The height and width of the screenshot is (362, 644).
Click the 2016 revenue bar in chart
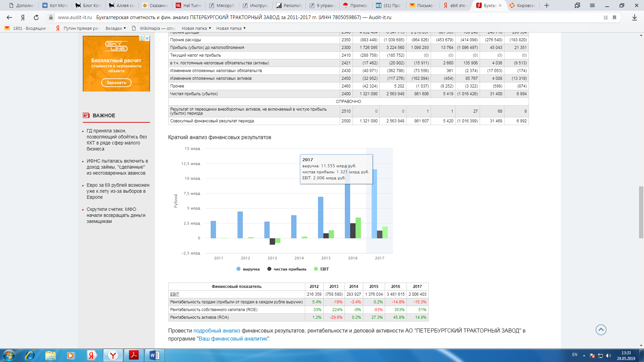tap(347, 211)
